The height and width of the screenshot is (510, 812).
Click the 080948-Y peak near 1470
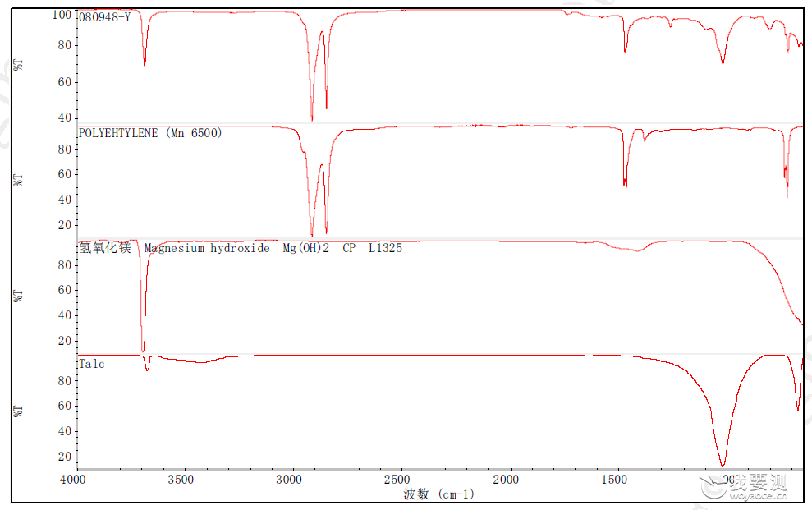click(x=625, y=50)
